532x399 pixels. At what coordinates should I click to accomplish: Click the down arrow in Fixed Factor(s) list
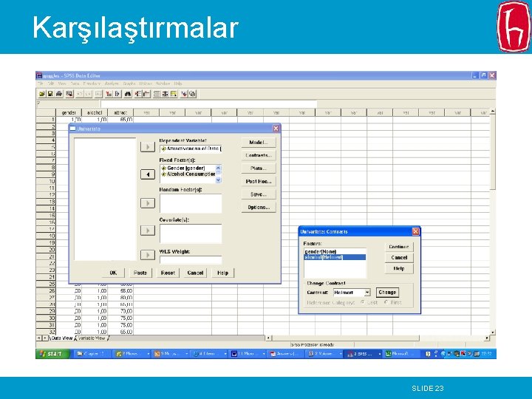point(218,180)
